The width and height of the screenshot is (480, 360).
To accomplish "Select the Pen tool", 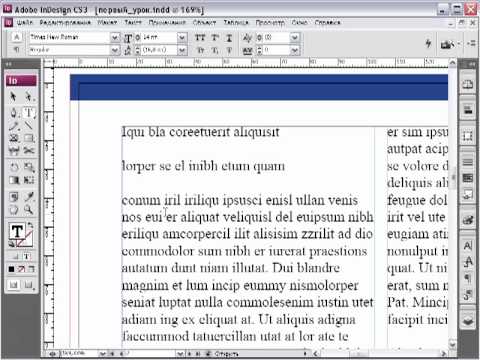I will pyautogui.click(x=13, y=113).
